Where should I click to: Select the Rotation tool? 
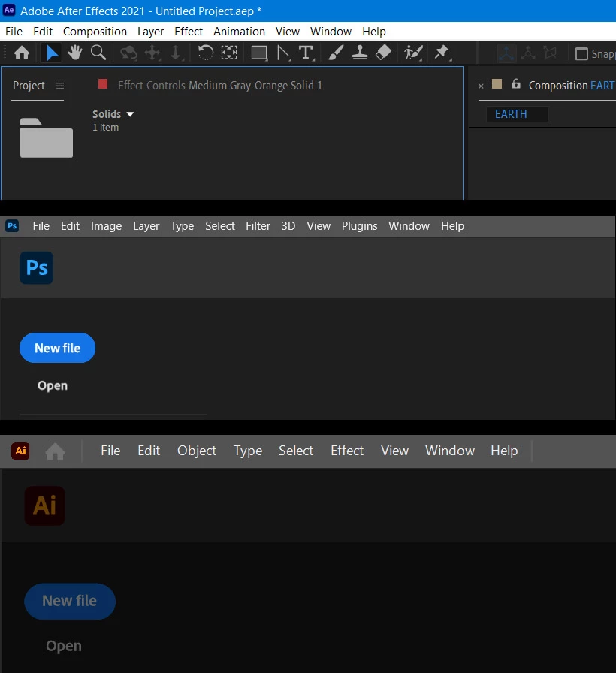click(205, 53)
